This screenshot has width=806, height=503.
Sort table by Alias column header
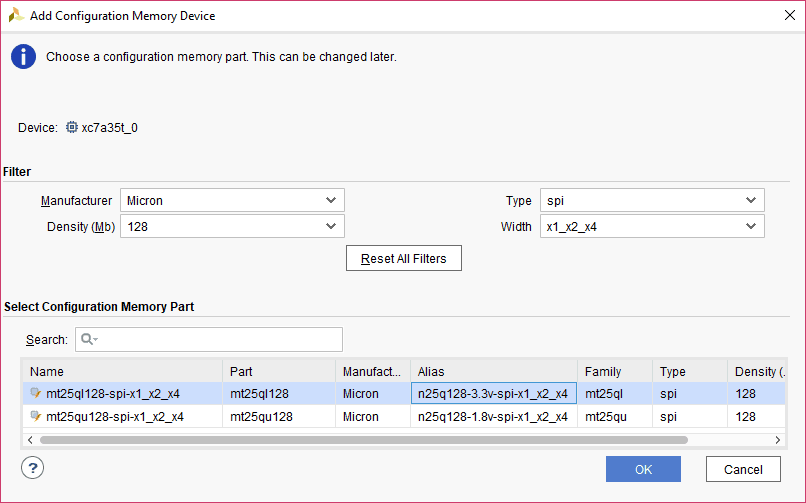[493, 371]
